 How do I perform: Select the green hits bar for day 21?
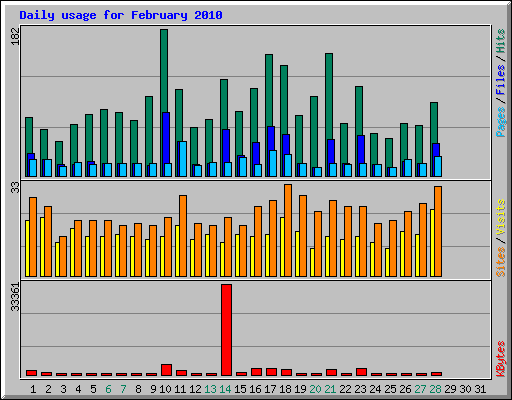[329, 96]
